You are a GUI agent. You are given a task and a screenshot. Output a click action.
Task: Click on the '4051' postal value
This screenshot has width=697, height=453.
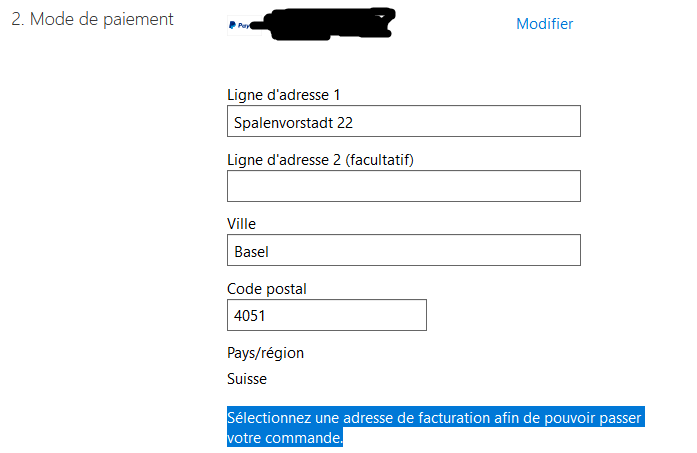point(249,316)
